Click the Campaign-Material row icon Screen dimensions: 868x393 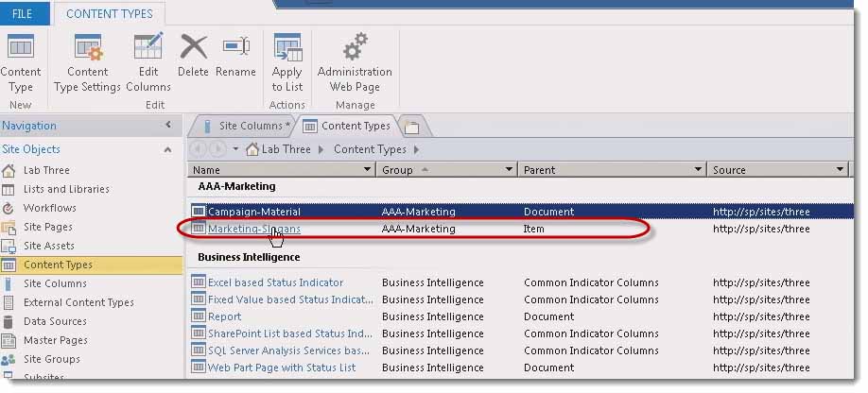[199, 211]
